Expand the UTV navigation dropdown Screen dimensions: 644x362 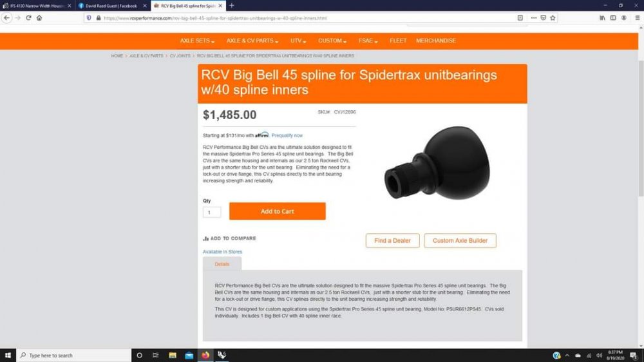coord(298,41)
